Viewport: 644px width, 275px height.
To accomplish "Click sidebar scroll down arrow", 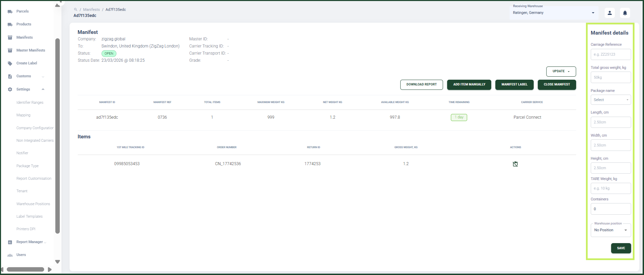I will click(x=57, y=262).
